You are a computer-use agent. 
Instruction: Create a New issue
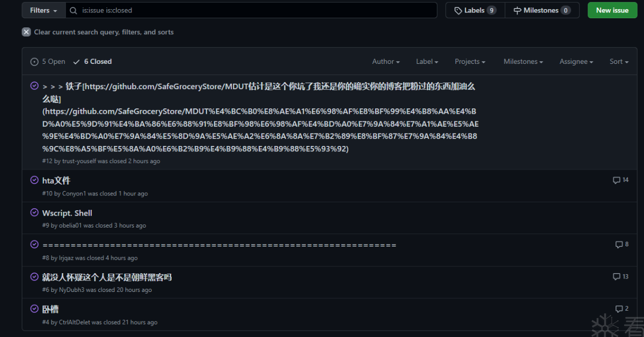tap(612, 10)
